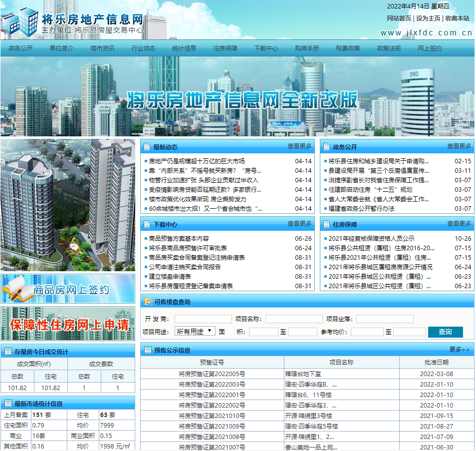
Task: Click the document icon beside 最新动态
Action: tap(147, 147)
